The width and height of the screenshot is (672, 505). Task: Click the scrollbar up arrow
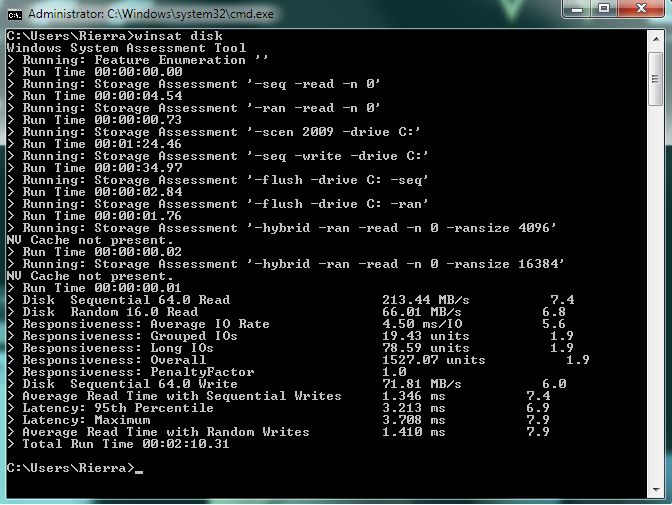coord(656,39)
